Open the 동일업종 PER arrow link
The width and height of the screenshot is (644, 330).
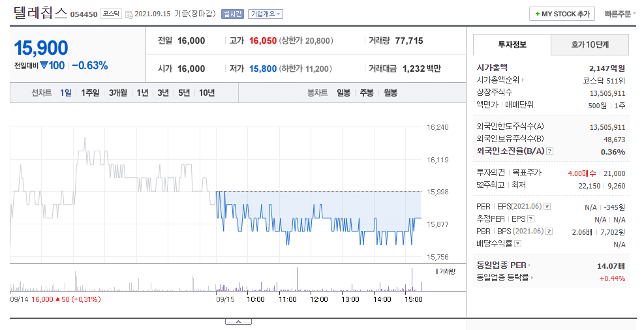pyautogui.click(x=529, y=265)
